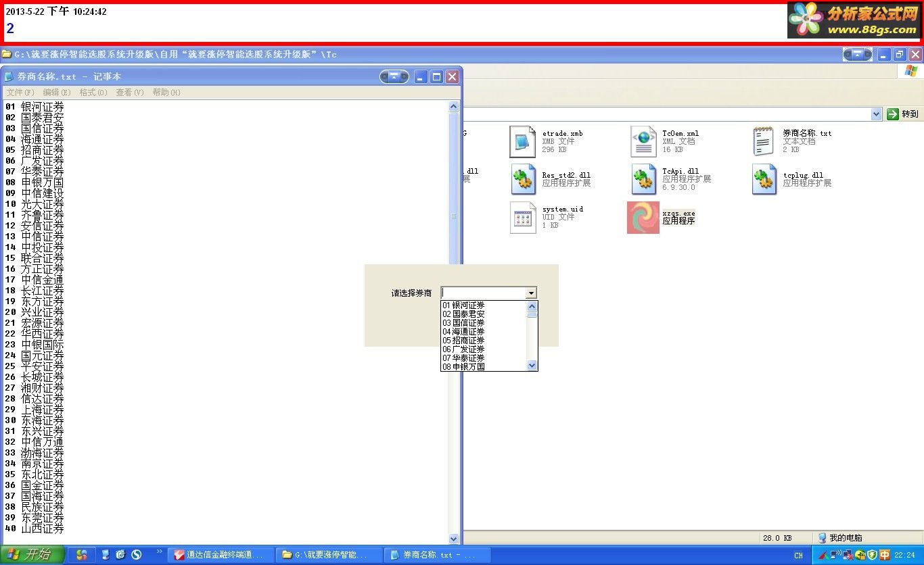
Task: Click the 转到 go button
Action: tap(903, 114)
